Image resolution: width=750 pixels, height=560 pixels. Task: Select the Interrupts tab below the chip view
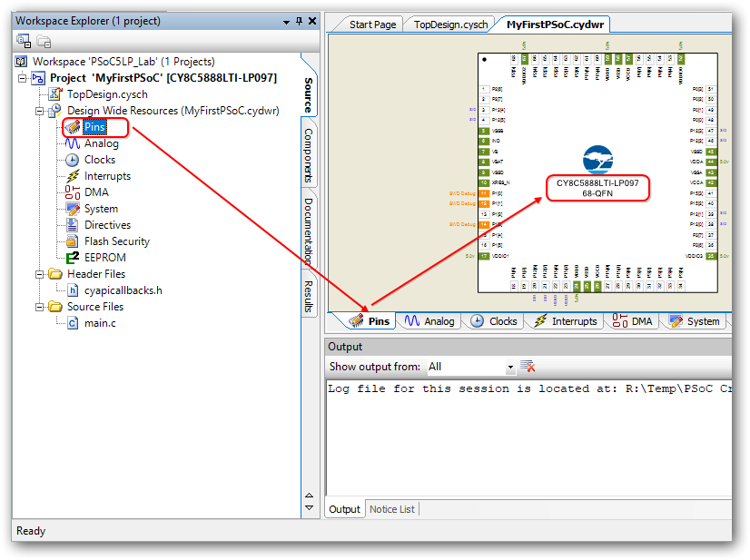(567, 321)
